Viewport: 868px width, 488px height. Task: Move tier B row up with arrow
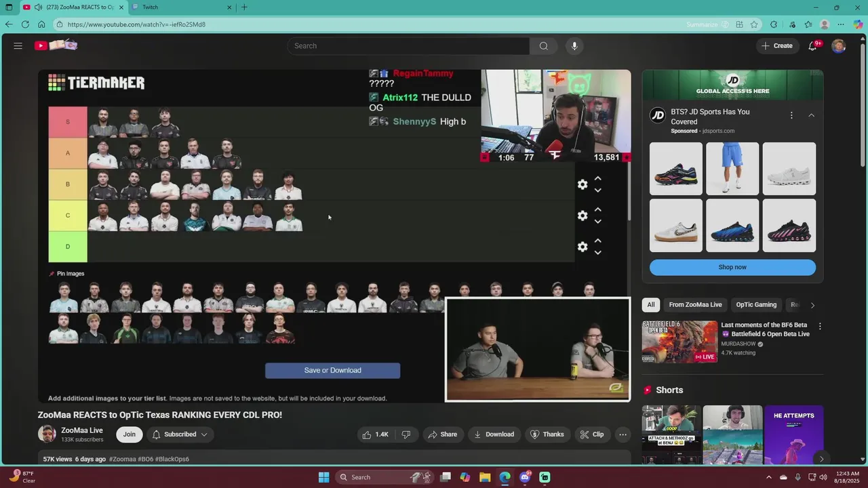click(x=598, y=178)
